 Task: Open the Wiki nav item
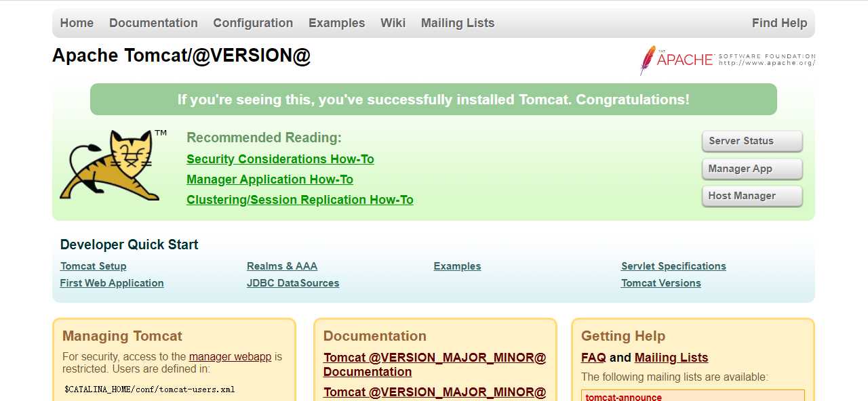pos(393,23)
